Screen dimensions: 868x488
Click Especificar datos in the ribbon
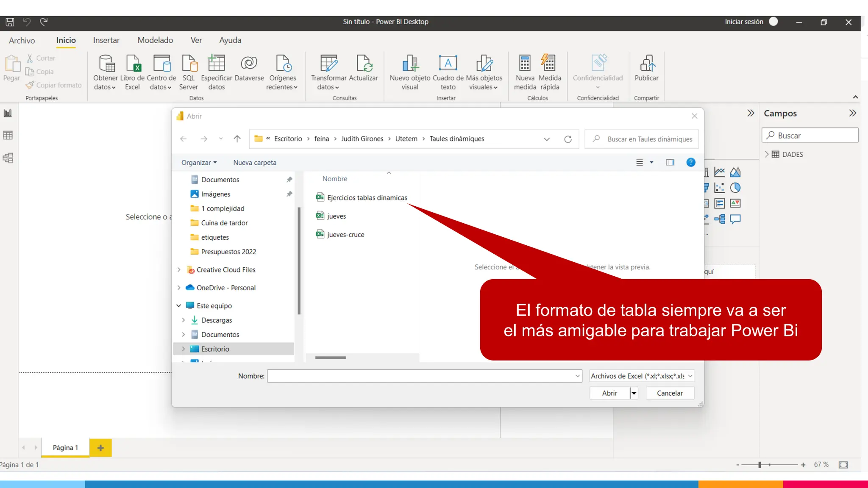point(216,72)
